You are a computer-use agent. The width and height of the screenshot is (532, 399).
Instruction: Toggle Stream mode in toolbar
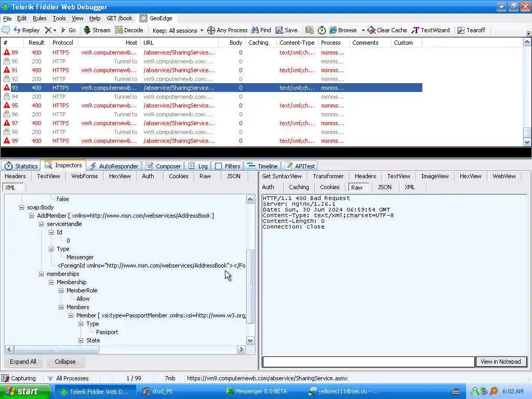[x=97, y=30]
